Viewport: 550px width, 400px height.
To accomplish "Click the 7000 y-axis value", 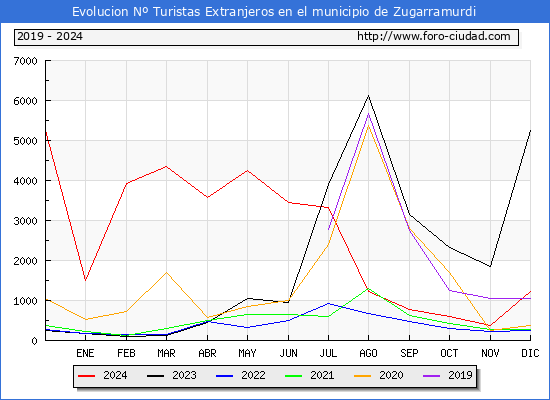I will tap(25, 61).
